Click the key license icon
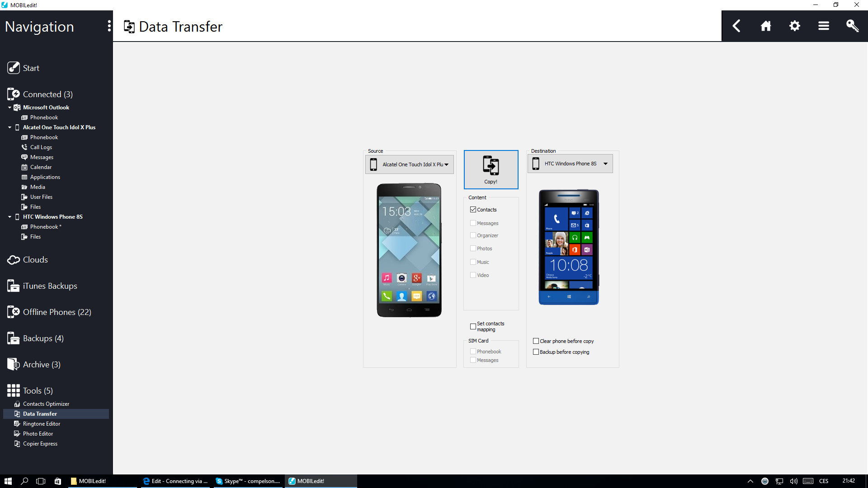The image size is (868, 488). (852, 26)
